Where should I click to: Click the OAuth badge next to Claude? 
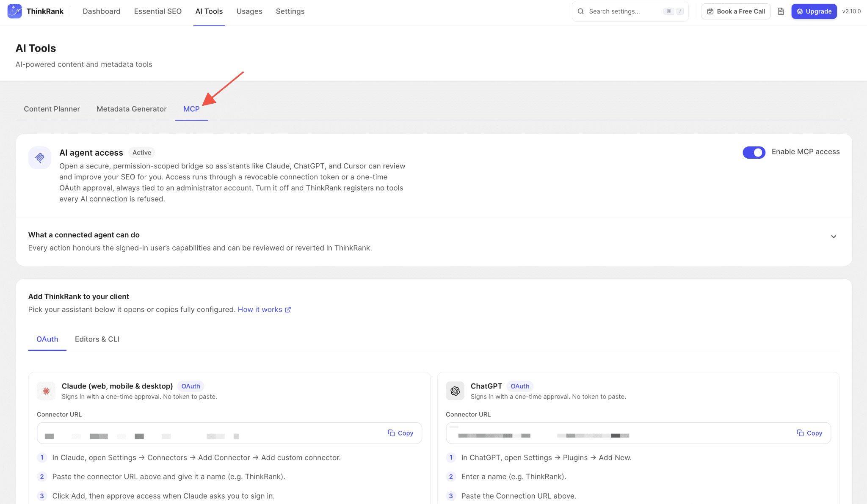point(191,386)
